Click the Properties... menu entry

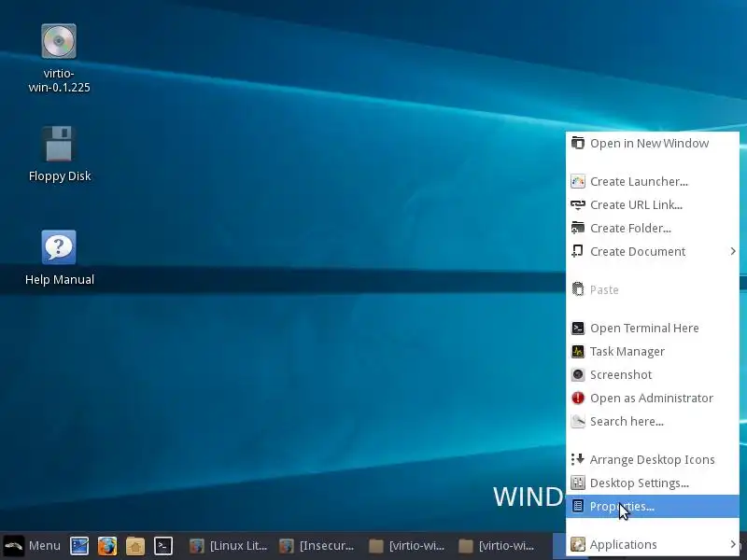(652, 506)
